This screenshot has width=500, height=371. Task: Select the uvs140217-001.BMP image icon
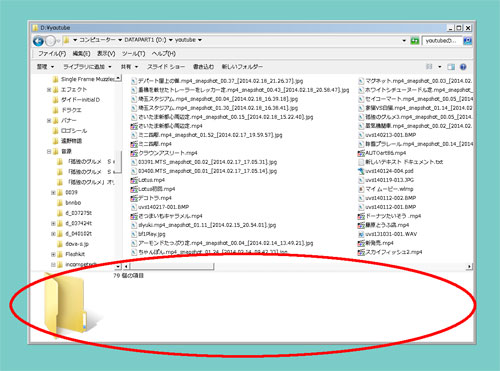(134, 207)
